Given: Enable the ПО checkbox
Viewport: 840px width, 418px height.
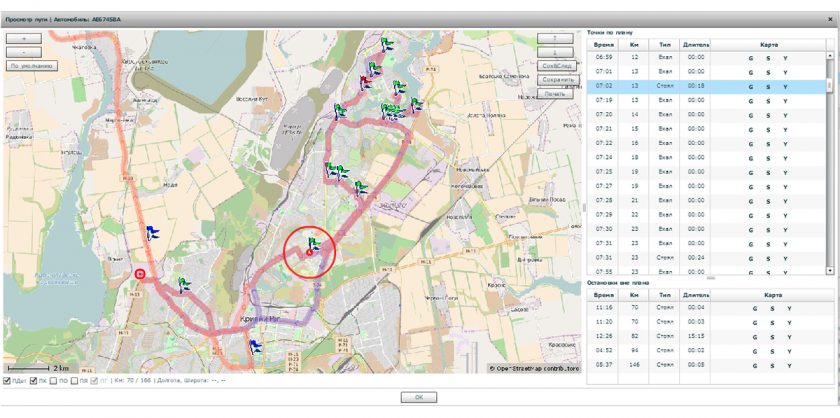Looking at the screenshot, I should point(53,381).
